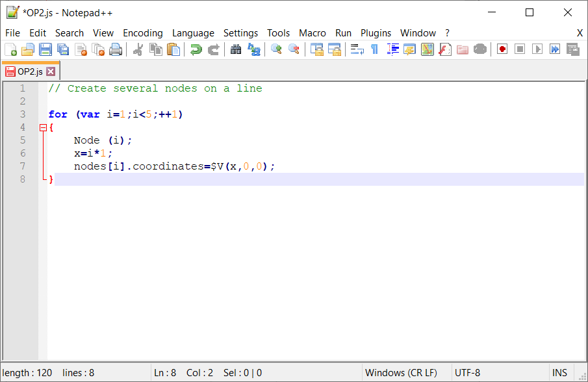588x382 pixels.
Task: Create a new blank file
Action: pyautogui.click(x=11, y=49)
